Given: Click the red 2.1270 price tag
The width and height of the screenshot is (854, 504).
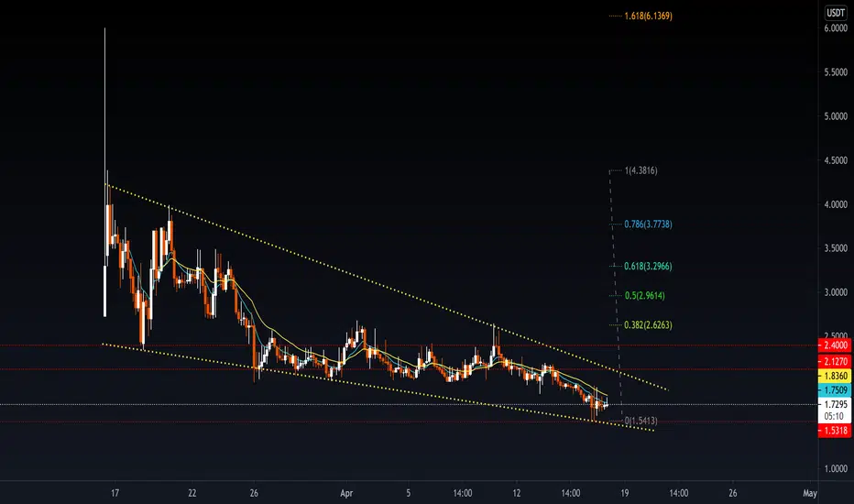Looking at the screenshot, I should (x=835, y=361).
